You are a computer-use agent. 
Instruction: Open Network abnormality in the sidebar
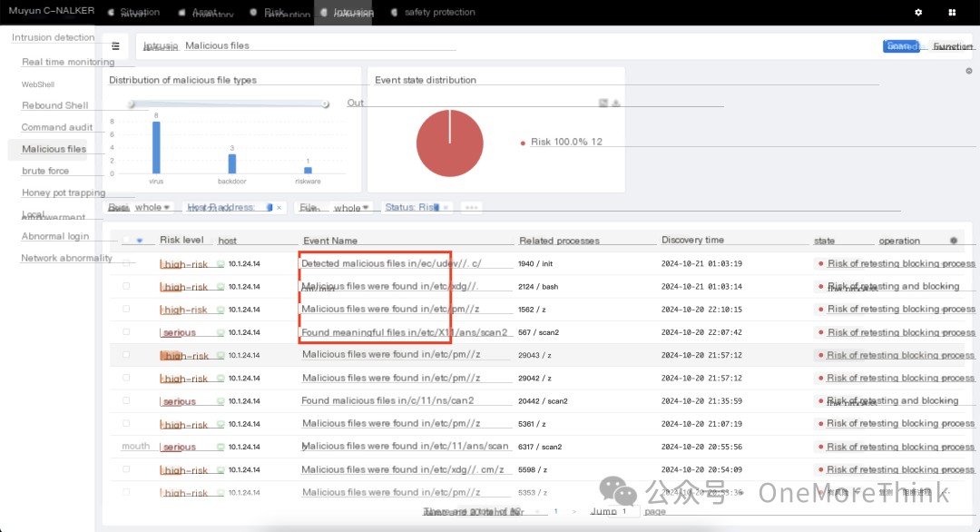pos(67,258)
